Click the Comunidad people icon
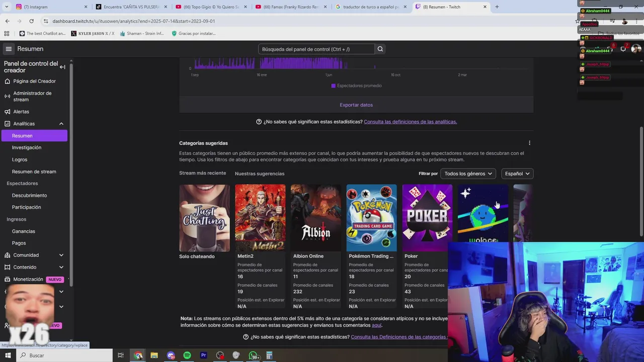 (7, 255)
